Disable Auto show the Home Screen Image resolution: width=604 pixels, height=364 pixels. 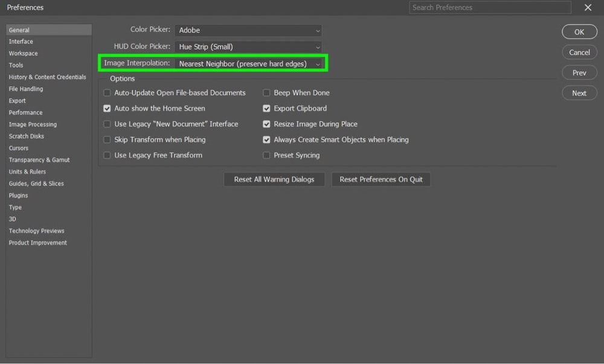pos(107,108)
